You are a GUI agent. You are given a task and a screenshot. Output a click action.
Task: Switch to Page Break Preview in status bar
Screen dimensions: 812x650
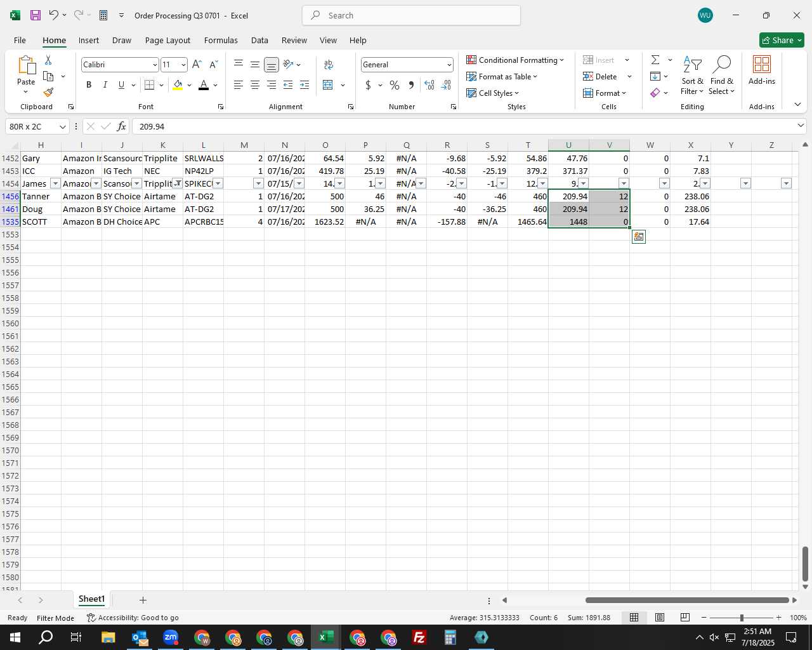tap(685, 618)
